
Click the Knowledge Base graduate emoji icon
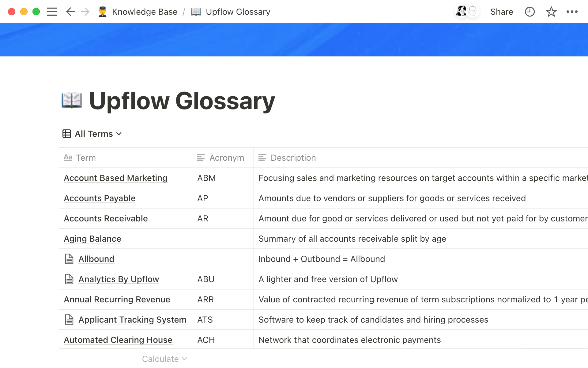coord(103,12)
